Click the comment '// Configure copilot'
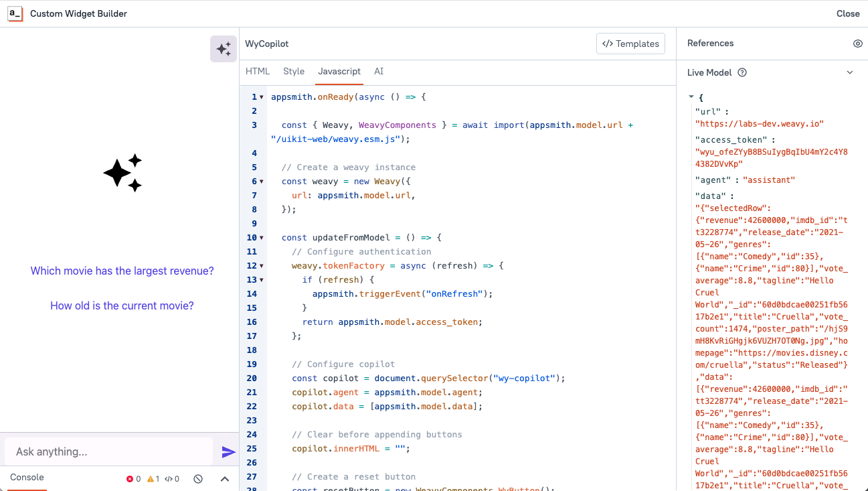 pos(343,364)
